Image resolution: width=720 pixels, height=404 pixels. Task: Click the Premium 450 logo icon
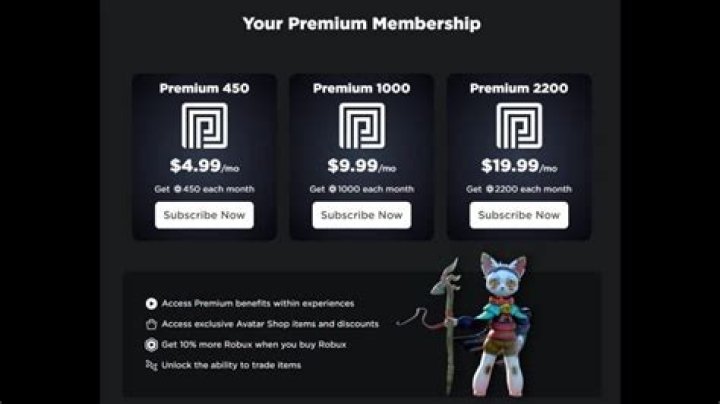tap(204, 125)
